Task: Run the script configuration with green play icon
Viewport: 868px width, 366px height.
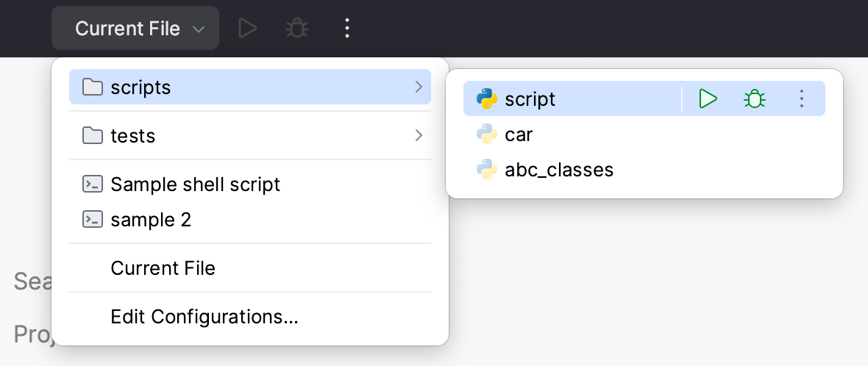Action: [x=708, y=98]
